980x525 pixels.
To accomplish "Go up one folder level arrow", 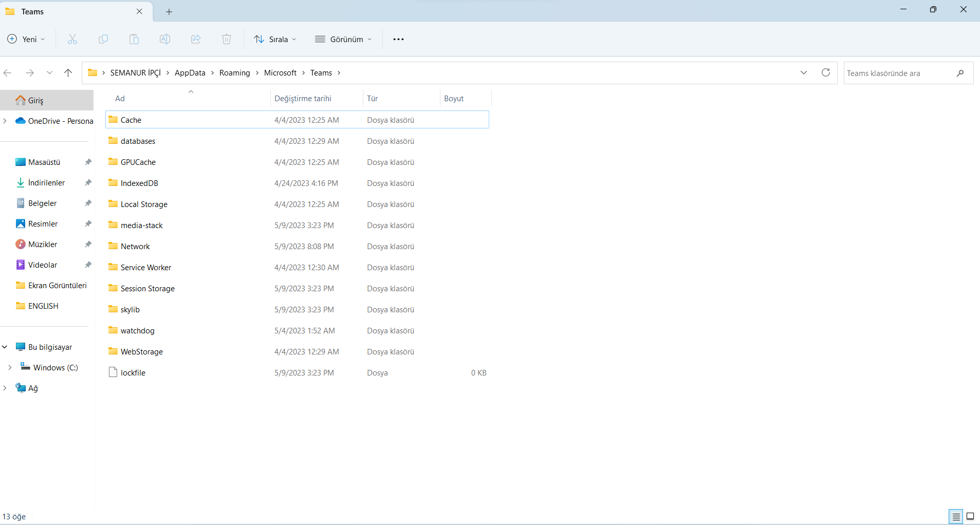I will (x=68, y=73).
